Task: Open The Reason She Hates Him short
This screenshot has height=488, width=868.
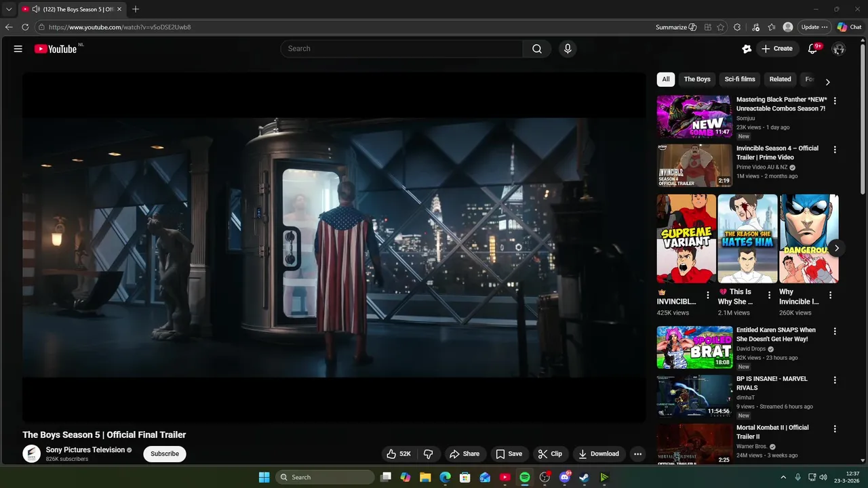Action: tap(748, 239)
